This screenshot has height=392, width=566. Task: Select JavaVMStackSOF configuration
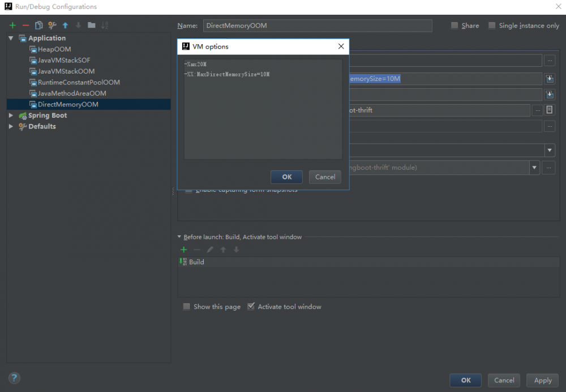(x=64, y=60)
